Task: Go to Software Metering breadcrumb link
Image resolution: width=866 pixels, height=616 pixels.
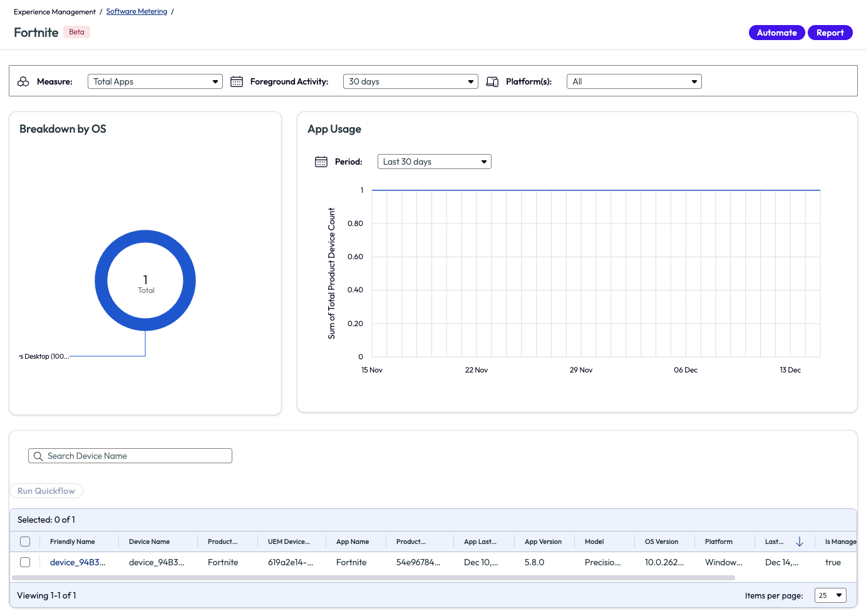Action: [137, 11]
